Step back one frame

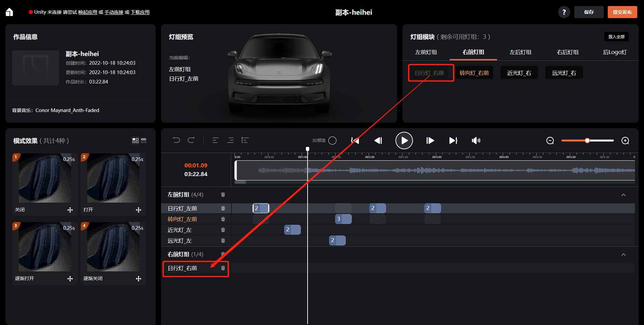point(378,141)
